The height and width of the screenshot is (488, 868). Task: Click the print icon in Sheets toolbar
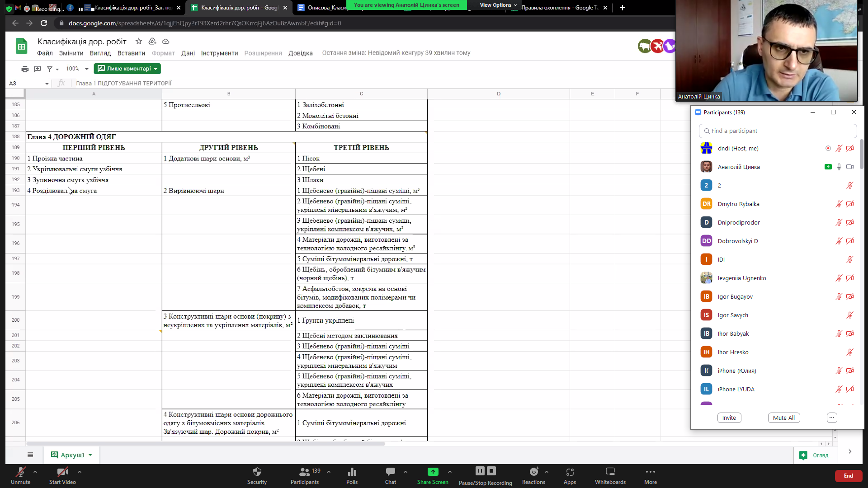25,69
